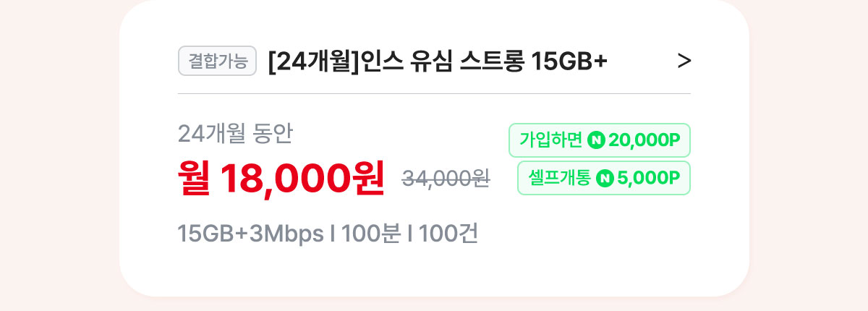The height and width of the screenshot is (311, 868).
Task: Click the 15GB+3Mbps data spec text
Action: tap(251, 234)
